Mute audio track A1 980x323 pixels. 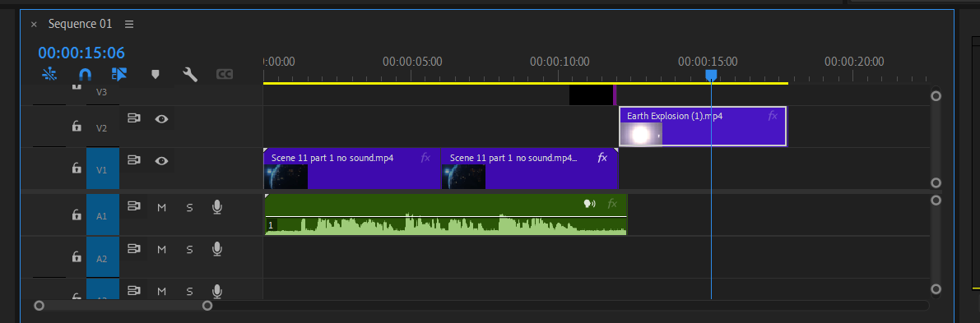tap(162, 207)
